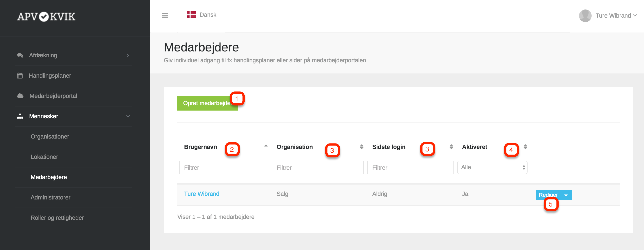Click the hamburger menu icon
644x250 pixels.
click(165, 15)
